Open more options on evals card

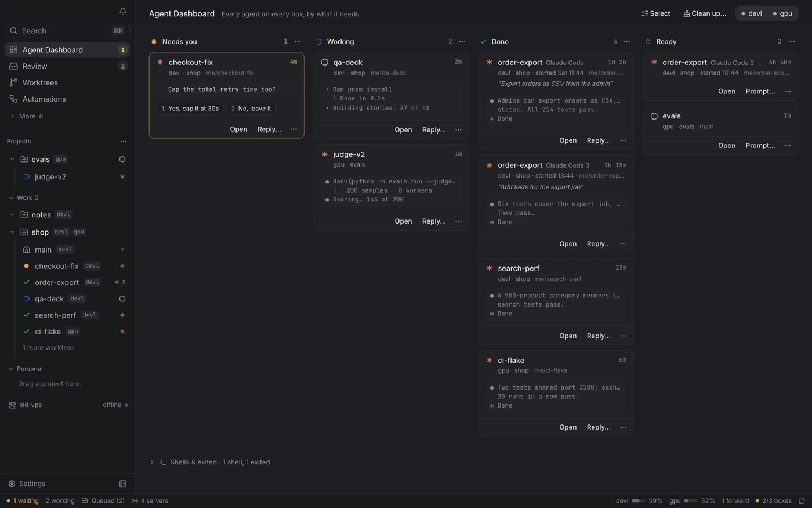click(788, 146)
